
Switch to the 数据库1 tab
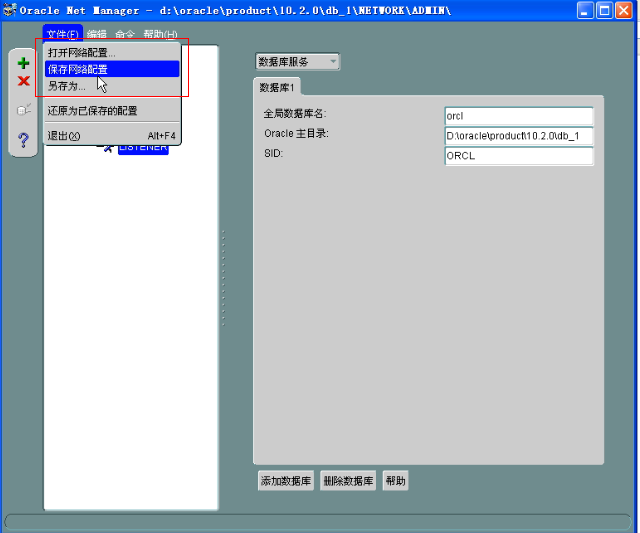[x=277, y=87]
